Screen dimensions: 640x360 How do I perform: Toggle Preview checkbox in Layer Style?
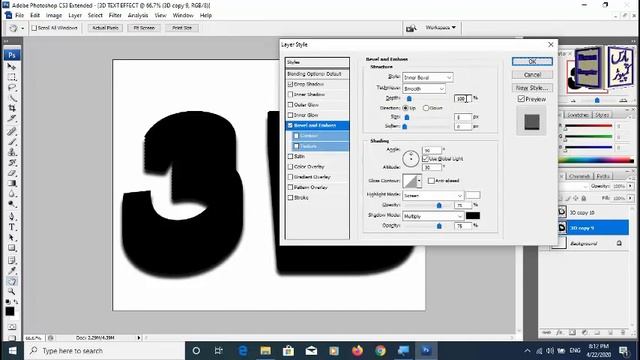tap(521, 99)
